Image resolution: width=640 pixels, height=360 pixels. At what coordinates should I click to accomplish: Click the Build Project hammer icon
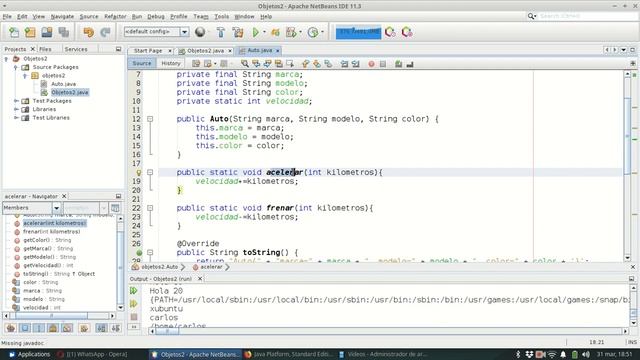point(221,32)
